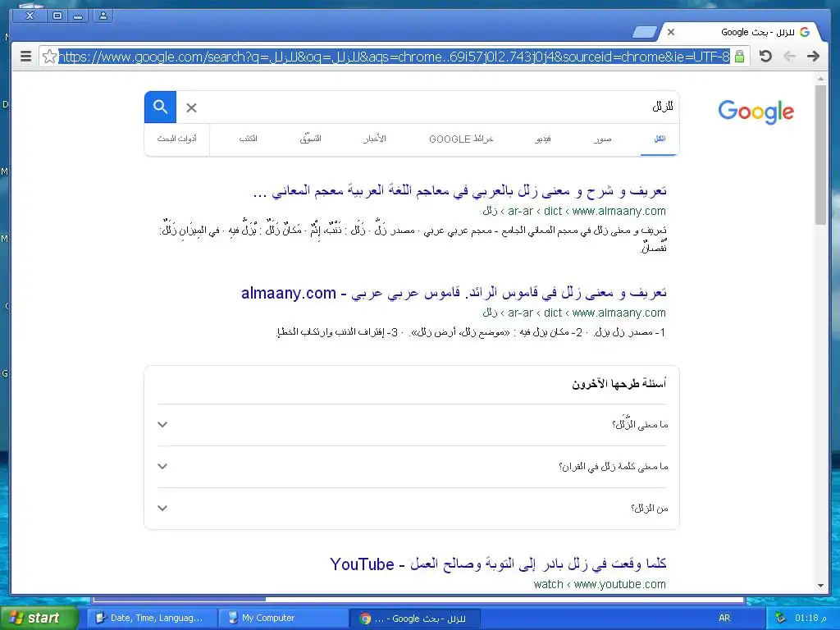
Task: Click the Google logo
Action: (756, 112)
